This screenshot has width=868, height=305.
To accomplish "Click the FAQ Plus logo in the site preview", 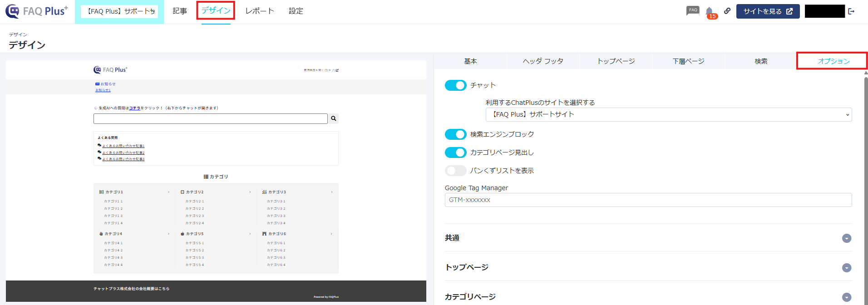I will [110, 70].
